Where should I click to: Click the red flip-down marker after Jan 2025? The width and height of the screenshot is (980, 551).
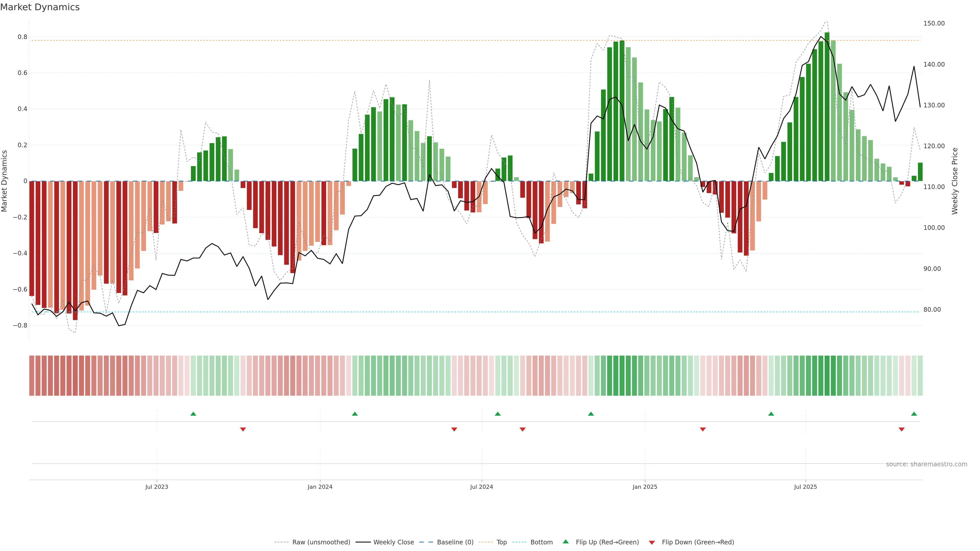point(703,429)
